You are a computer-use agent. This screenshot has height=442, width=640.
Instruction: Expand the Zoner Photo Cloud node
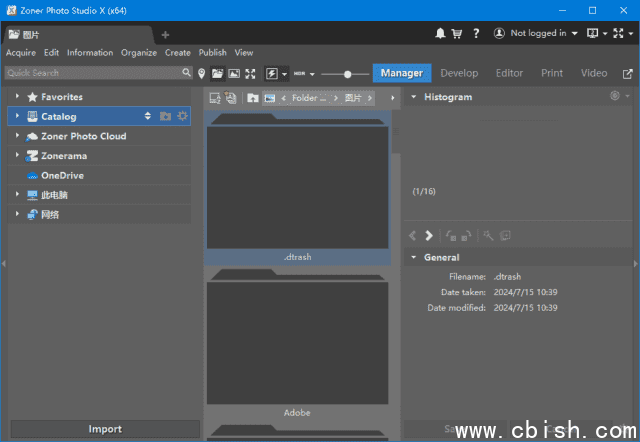(17, 136)
